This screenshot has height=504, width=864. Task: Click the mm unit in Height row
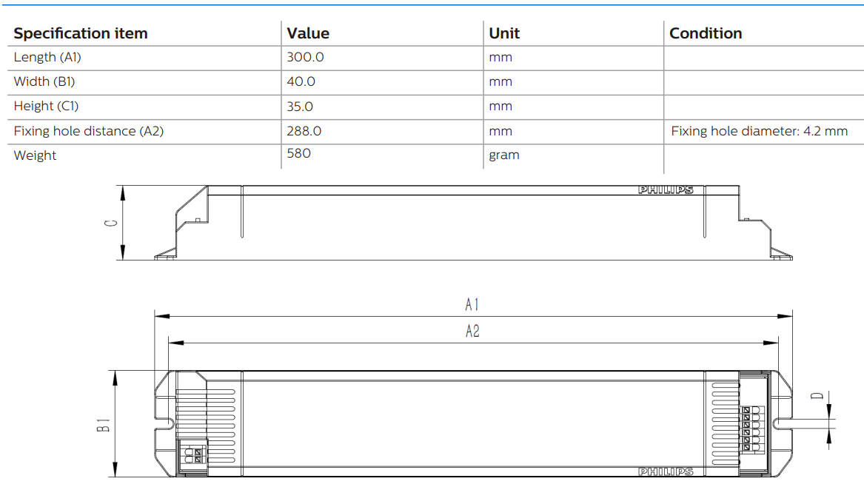point(500,107)
